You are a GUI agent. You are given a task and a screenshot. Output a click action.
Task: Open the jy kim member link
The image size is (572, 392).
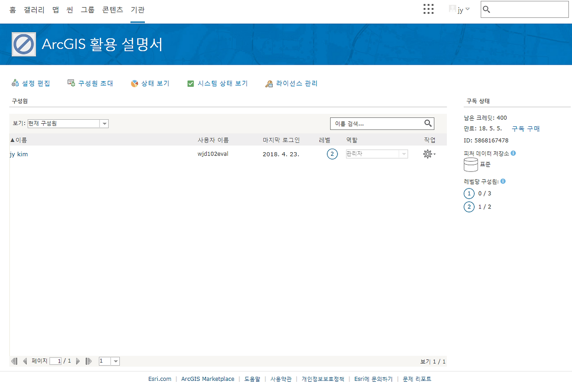pyautogui.click(x=19, y=154)
